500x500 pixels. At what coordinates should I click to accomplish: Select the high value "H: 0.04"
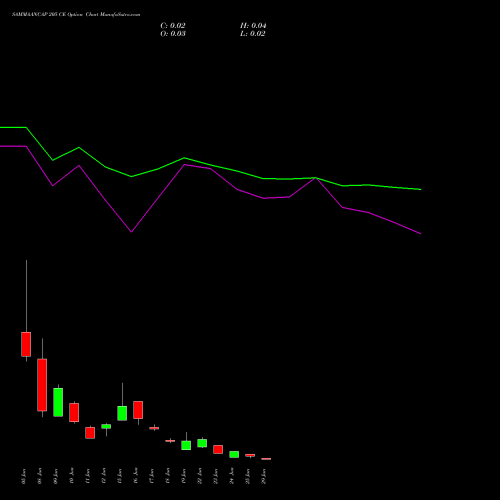pyautogui.click(x=253, y=26)
